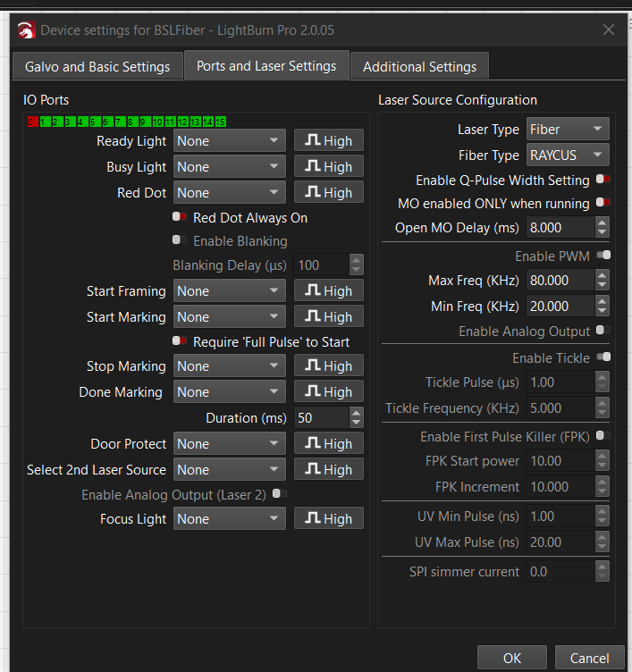Click the Duration (ms) stepper arrows

point(357,418)
